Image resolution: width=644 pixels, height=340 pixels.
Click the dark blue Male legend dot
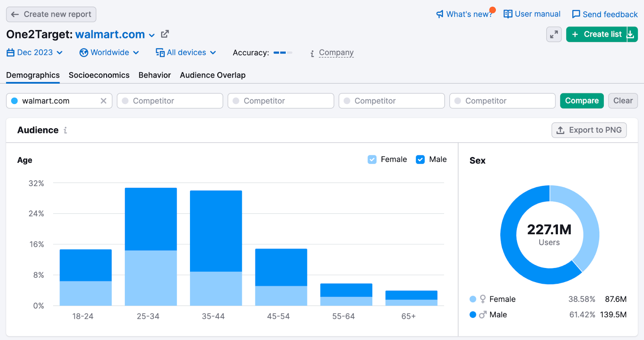pos(473,315)
